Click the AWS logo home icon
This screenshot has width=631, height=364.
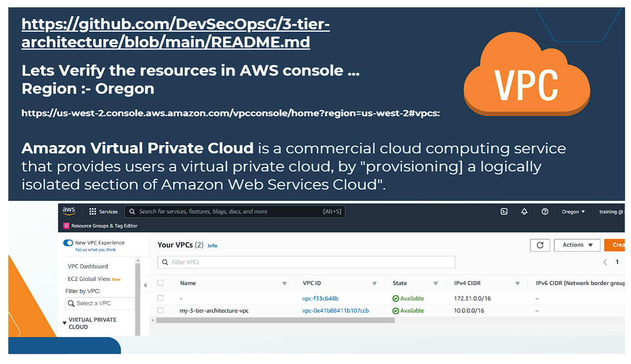pos(69,211)
